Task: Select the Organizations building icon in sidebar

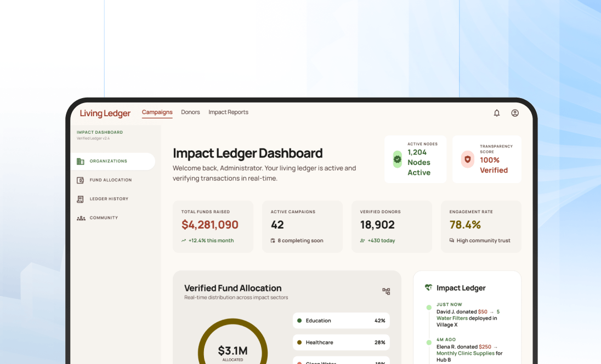Action: [80, 161]
